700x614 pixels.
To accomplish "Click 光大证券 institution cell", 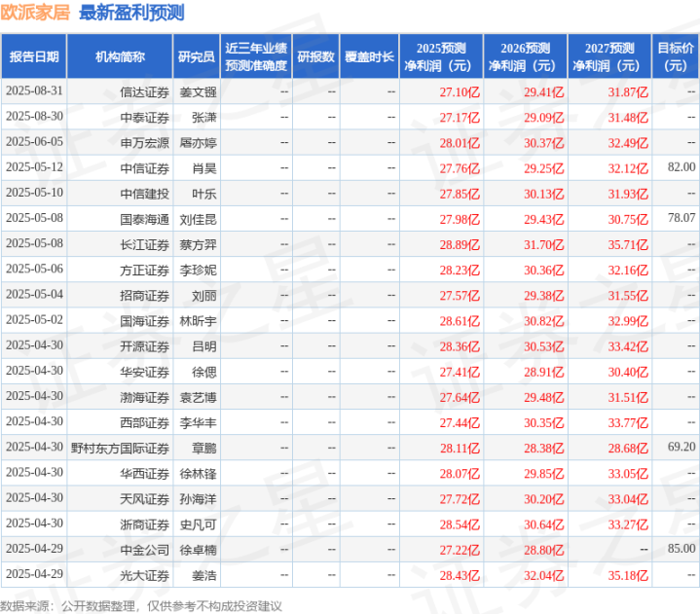I will [x=144, y=576].
